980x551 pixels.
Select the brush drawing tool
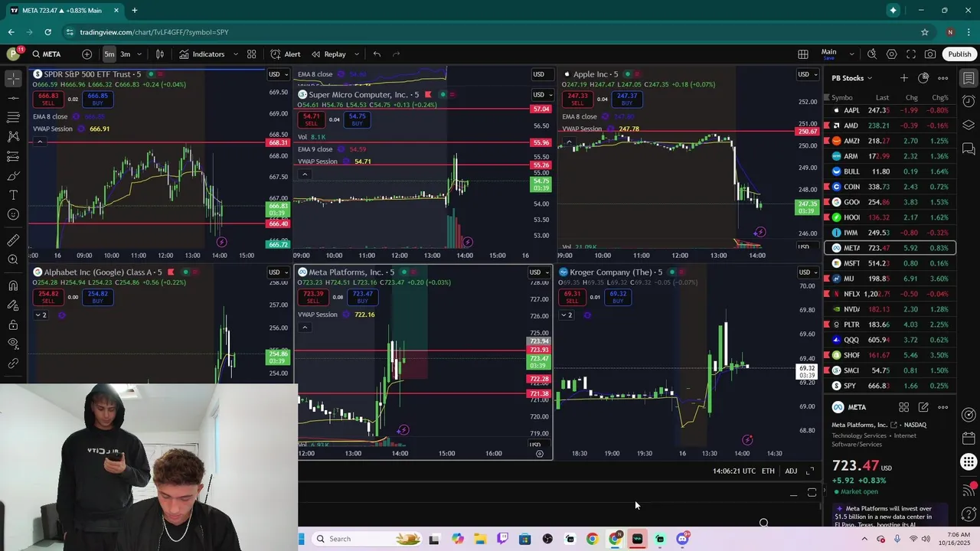click(x=13, y=176)
